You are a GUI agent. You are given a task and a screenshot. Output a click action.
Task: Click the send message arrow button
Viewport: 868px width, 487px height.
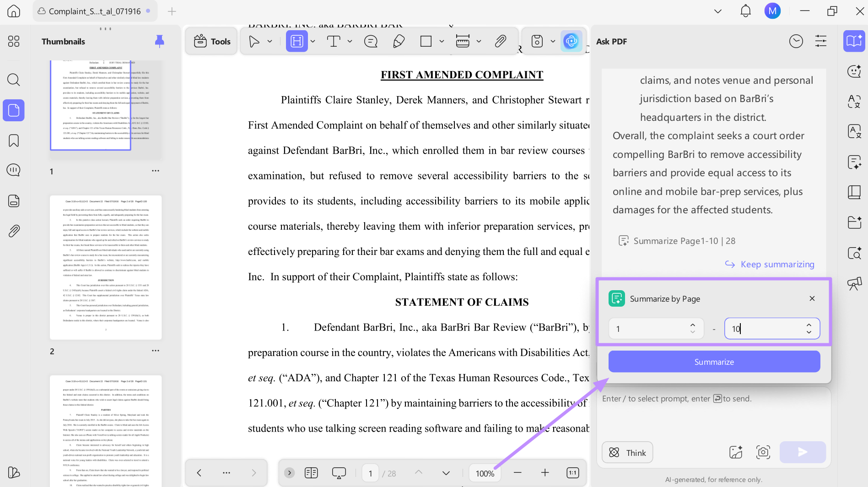pyautogui.click(x=803, y=452)
